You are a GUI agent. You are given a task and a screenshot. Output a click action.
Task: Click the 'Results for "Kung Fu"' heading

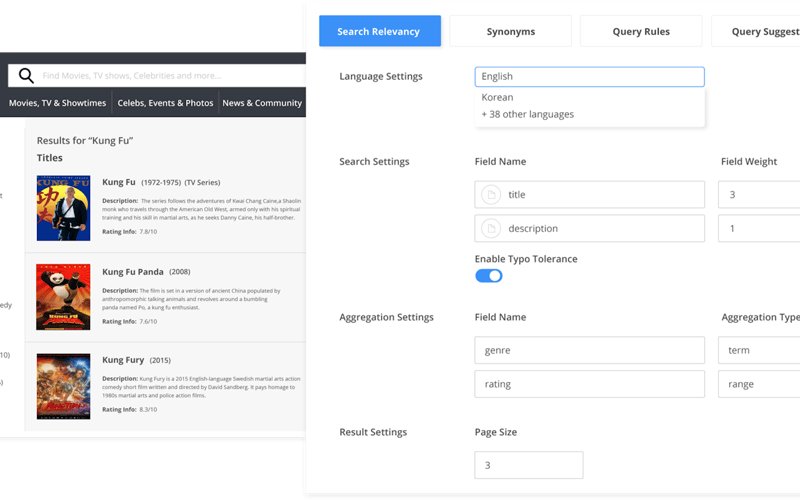pyautogui.click(x=85, y=141)
